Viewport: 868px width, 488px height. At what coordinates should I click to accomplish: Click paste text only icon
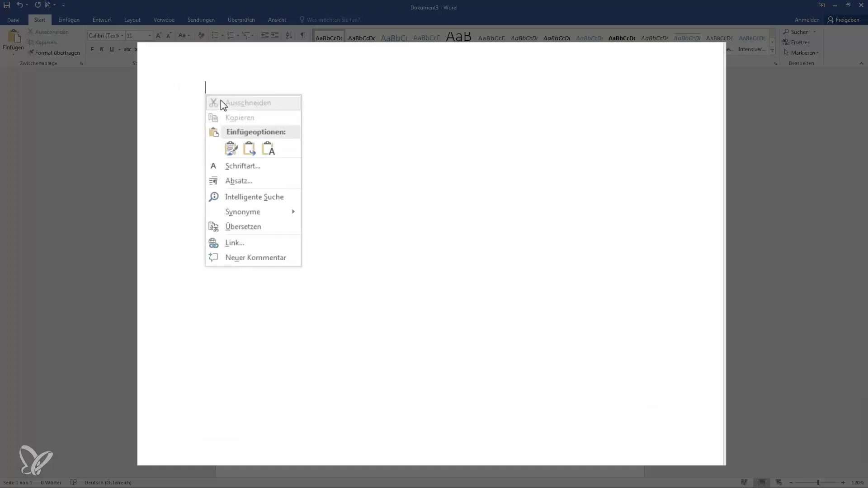click(x=268, y=149)
